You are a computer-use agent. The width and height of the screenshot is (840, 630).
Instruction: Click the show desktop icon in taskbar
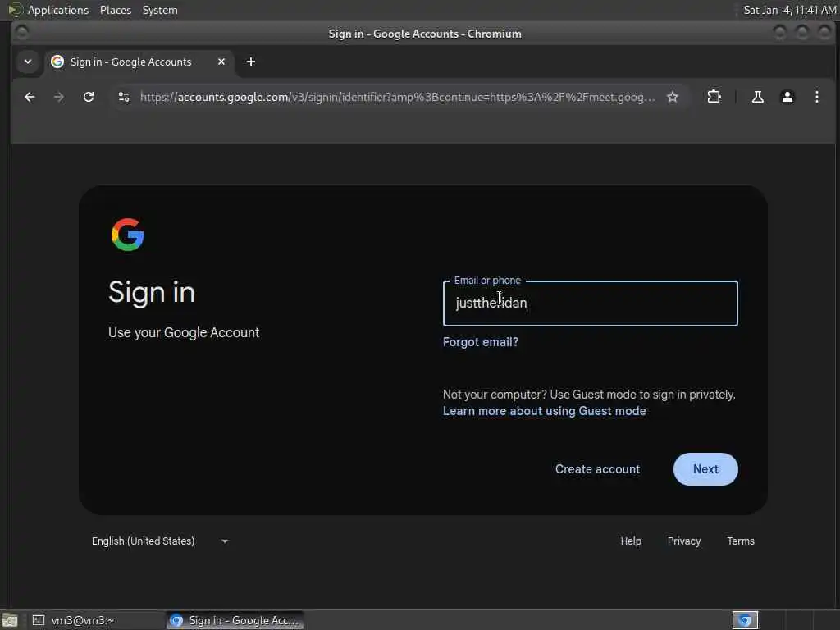point(10,620)
